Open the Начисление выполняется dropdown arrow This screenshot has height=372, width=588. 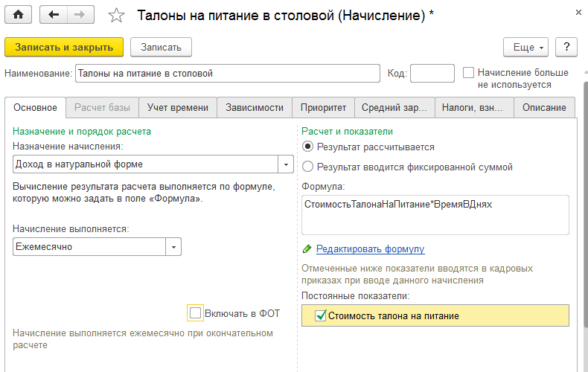click(x=173, y=246)
